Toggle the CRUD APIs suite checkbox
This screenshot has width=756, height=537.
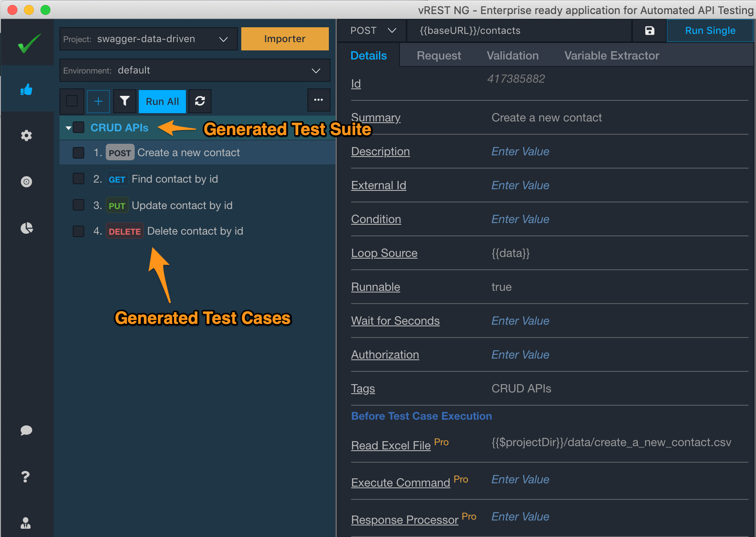[x=78, y=128]
